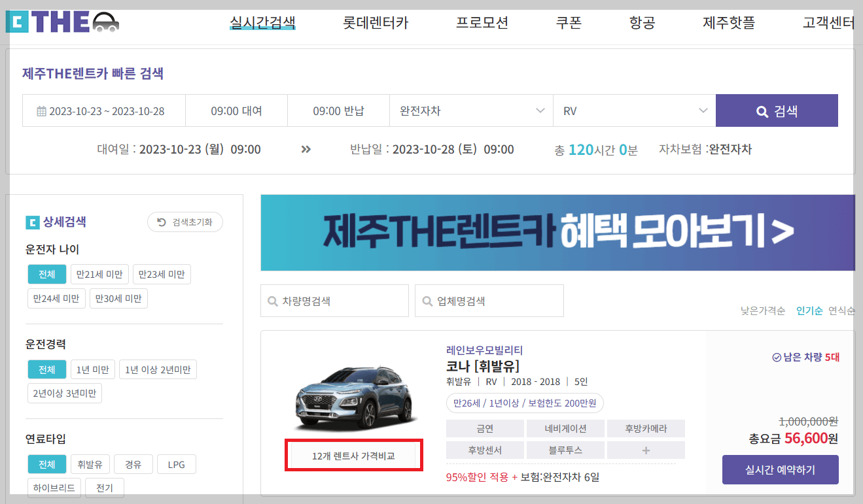Image resolution: width=863 pixels, height=504 pixels.
Task: Select 전체 under 운전자 나이
Action: coord(47,275)
